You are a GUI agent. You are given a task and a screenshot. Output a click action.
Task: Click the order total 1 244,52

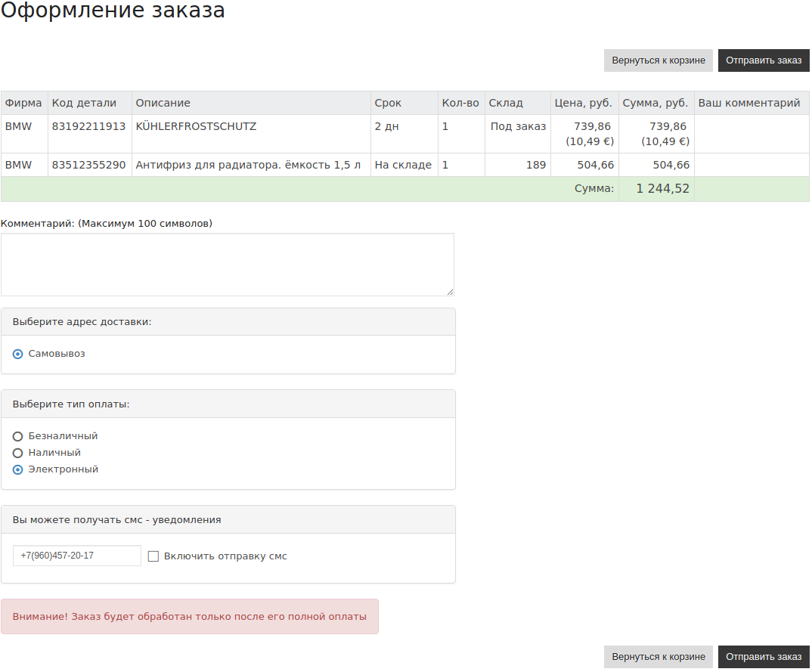[x=662, y=189]
